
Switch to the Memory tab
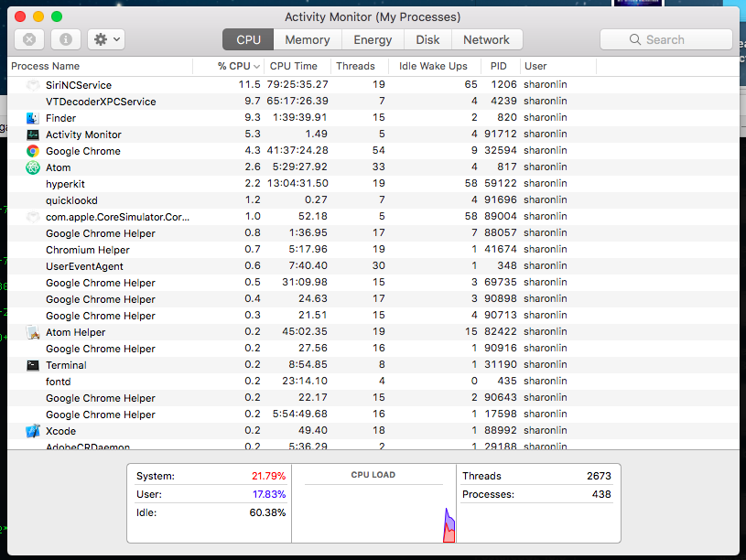pos(308,39)
